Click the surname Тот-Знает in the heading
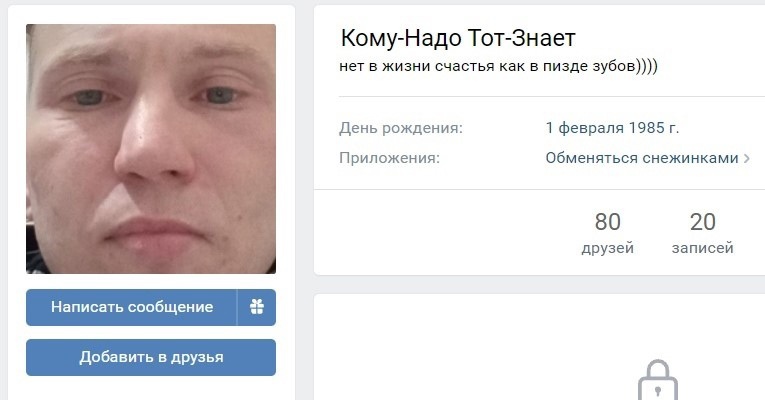 [x=522, y=38]
